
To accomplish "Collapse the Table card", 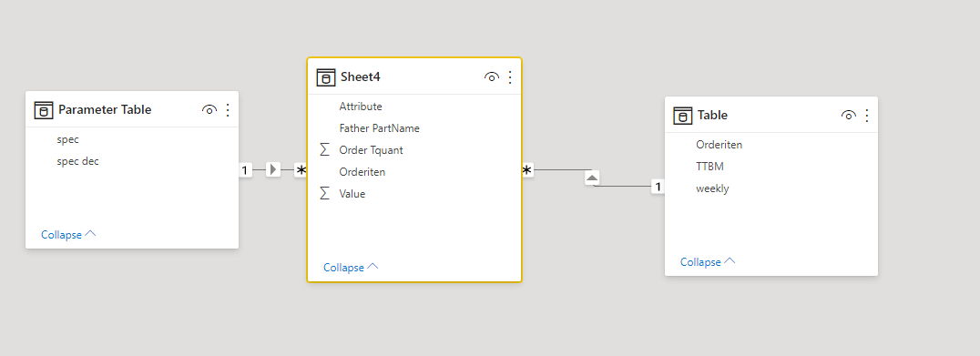I will click(708, 262).
